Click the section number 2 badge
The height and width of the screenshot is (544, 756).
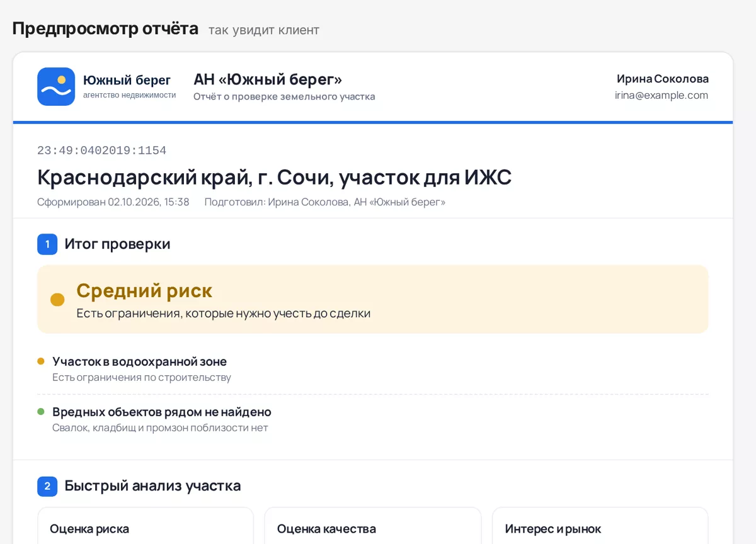point(47,486)
